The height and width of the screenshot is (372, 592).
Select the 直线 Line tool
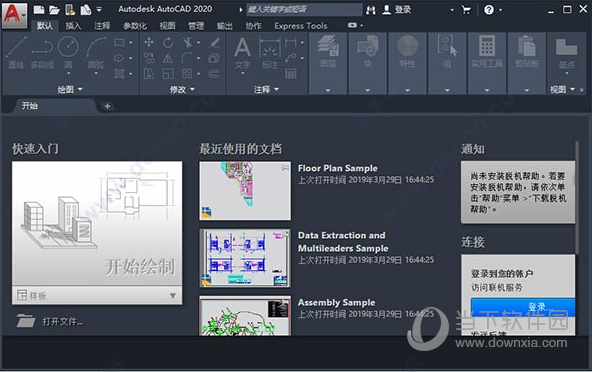(x=16, y=52)
